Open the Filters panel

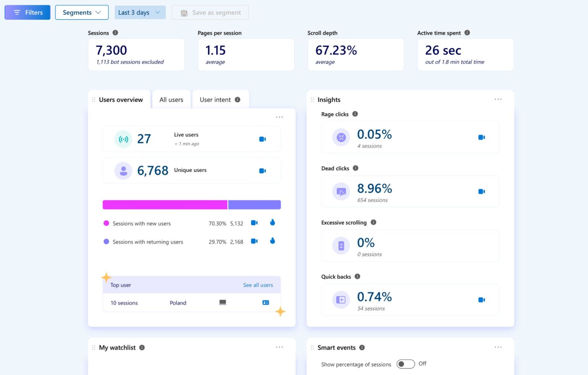tap(27, 12)
